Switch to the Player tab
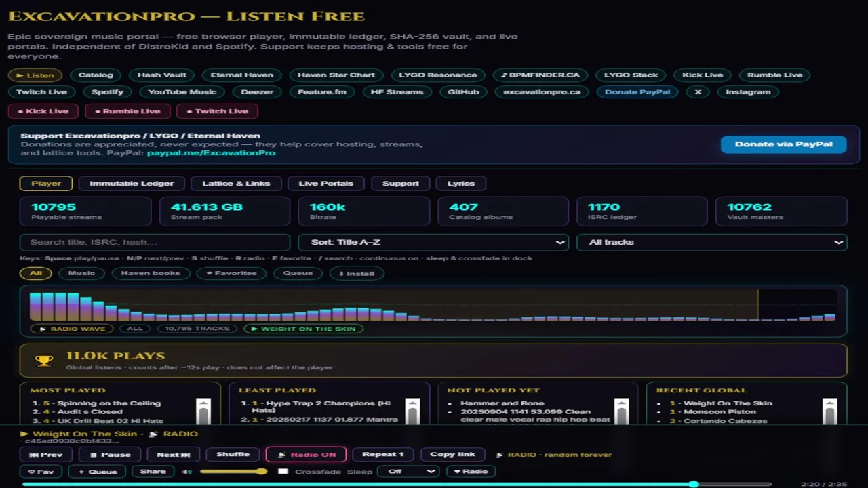The width and height of the screenshot is (868, 488). (46, 183)
